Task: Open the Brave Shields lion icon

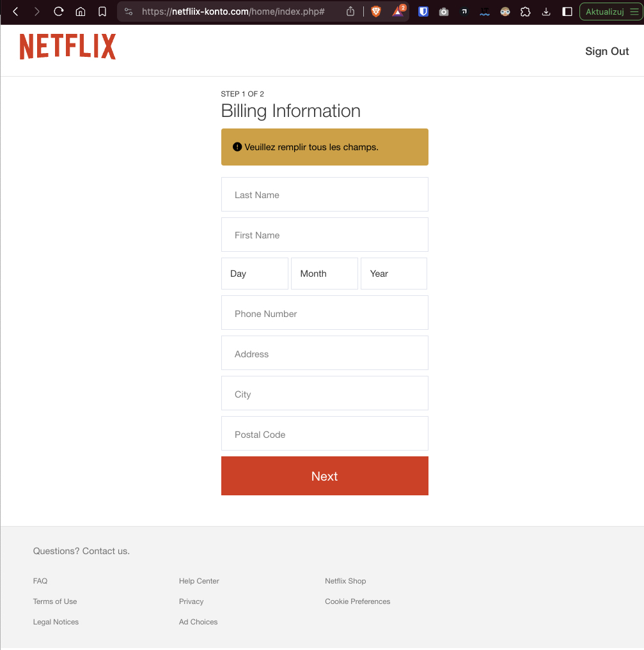Action: pyautogui.click(x=376, y=12)
